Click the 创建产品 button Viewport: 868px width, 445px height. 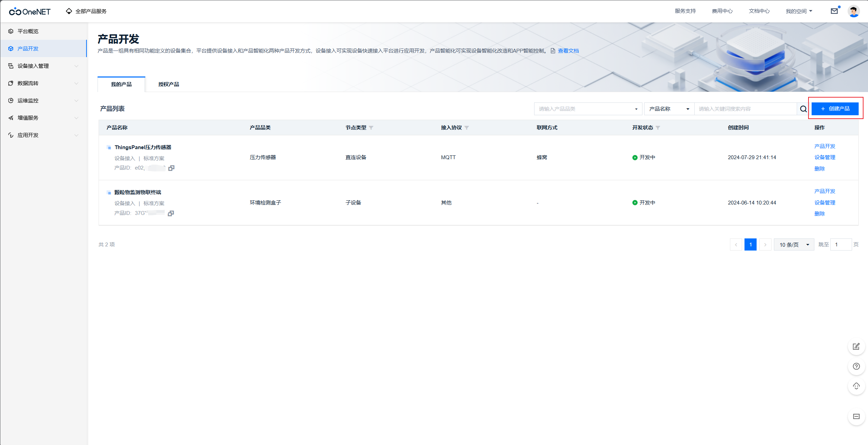click(835, 109)
